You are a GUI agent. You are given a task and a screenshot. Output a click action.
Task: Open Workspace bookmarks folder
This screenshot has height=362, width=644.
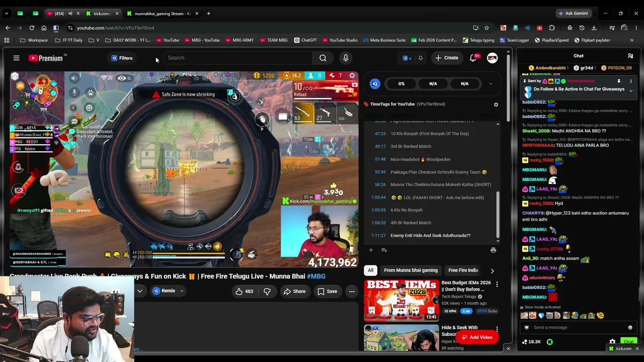pyautogui.click(x=34, y=40)
